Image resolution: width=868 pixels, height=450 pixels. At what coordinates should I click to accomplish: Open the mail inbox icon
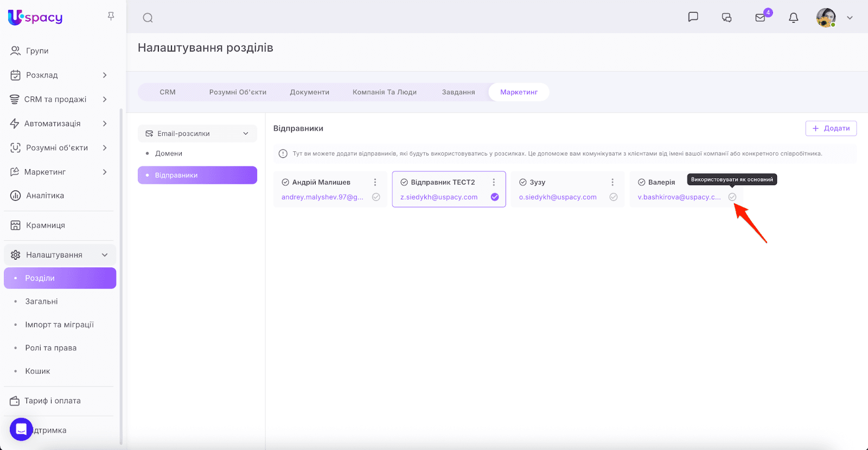click(x=760, y=18)
